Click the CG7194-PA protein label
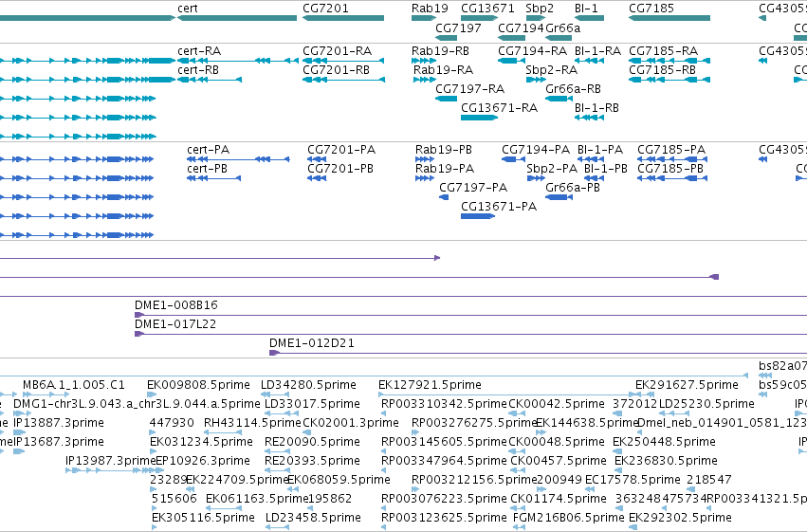This screenshot has width=807, height=532. point(536,150)
